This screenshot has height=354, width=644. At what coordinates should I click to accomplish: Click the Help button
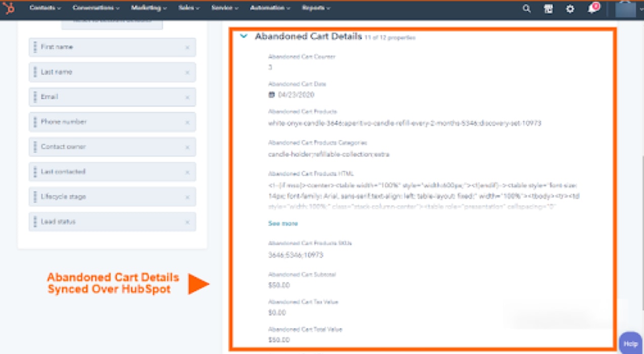click(x=631, y=343)
